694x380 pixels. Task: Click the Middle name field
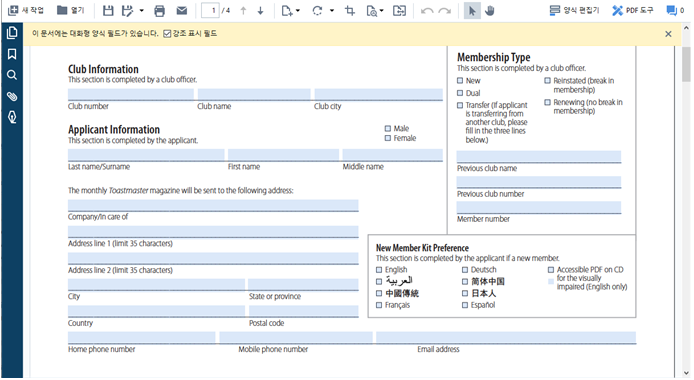(x=393, y=155)
